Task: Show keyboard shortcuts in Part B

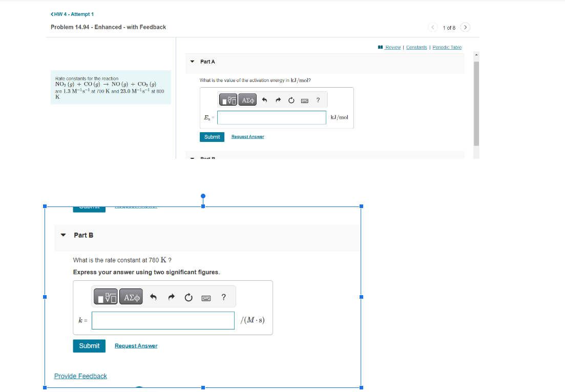Action: point(206,298)
